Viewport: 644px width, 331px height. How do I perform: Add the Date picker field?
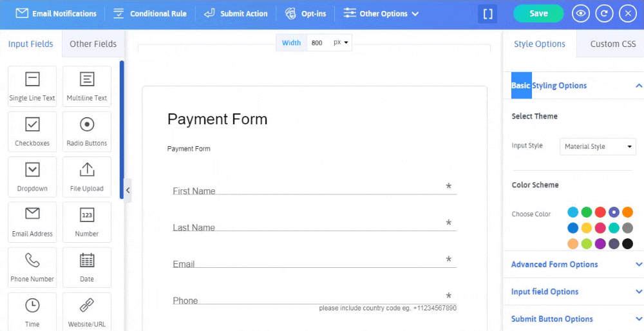coord(87,267)
